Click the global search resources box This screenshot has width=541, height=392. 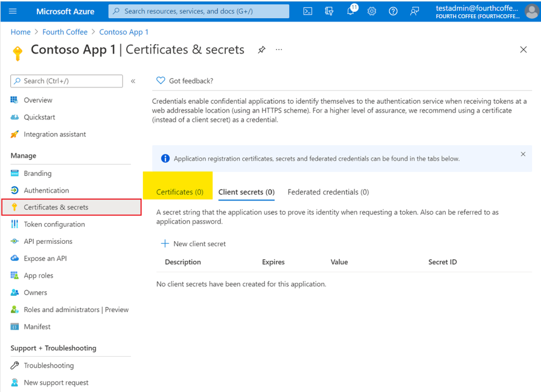199,11
